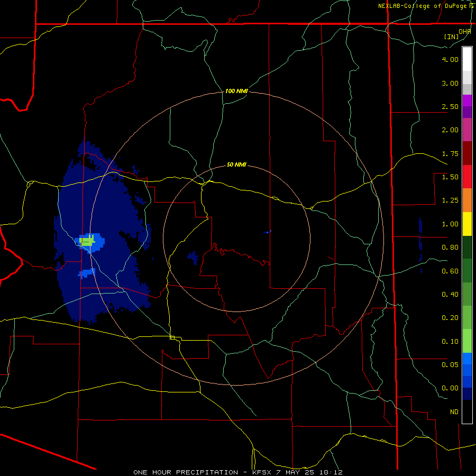
Task: Select the dark red legend swatch
Action: click(x=467, y=153)
